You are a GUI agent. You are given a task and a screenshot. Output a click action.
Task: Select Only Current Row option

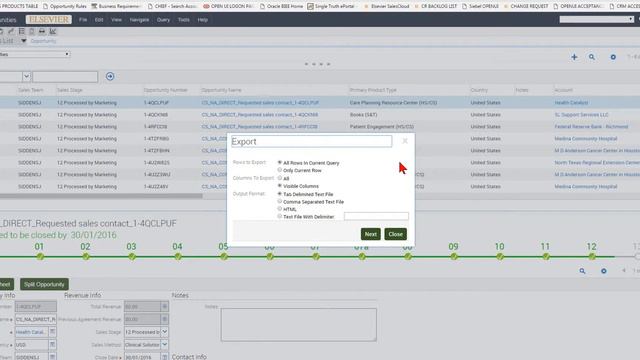pyautogui.click(x=280, y=170)
